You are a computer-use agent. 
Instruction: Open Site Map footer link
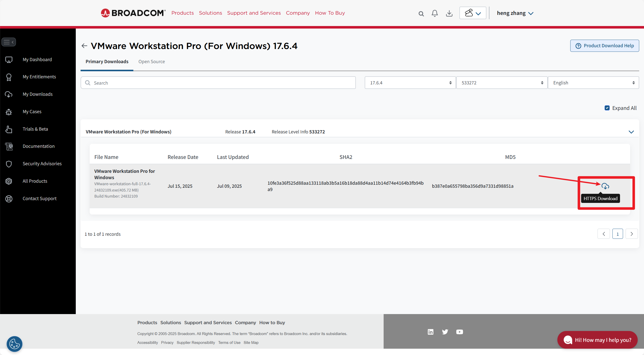251,343
